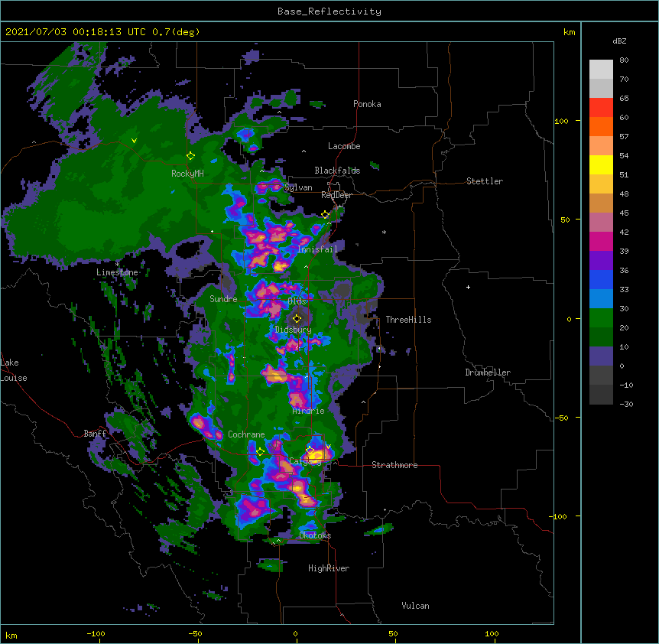Click the Okotoks label
The width and height of the screenshot is (659, 644).
(315, 535)
